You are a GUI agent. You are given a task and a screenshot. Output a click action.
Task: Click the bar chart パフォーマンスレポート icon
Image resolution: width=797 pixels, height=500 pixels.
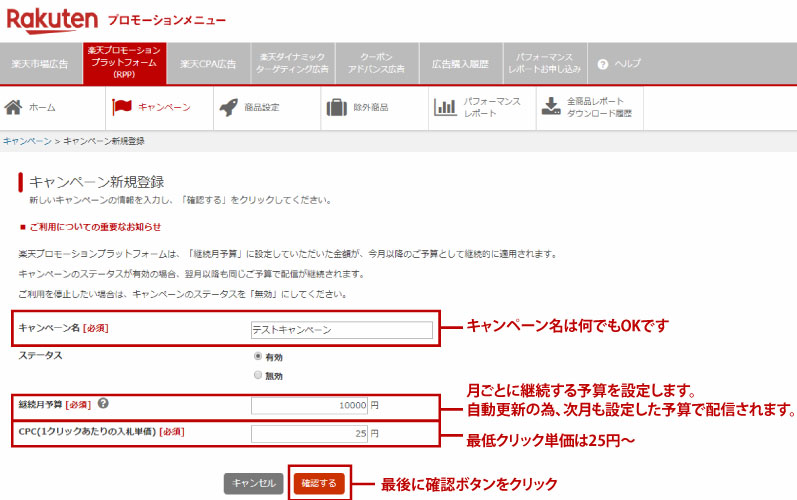(x=445, y=106)
